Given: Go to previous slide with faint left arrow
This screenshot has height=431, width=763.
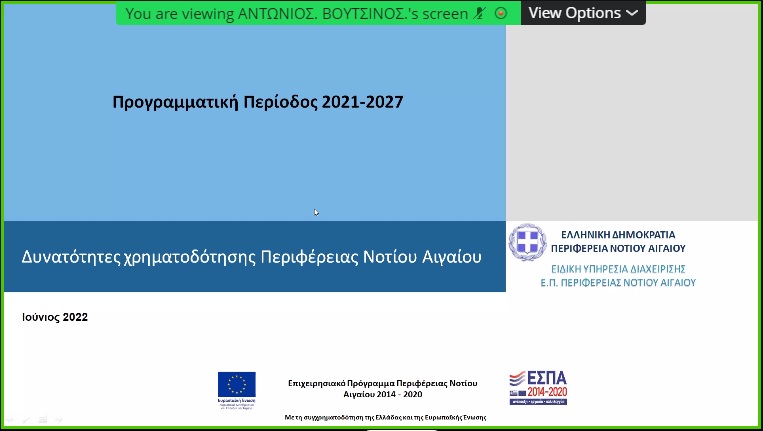Looking at the screenshot, I should 10,419.
